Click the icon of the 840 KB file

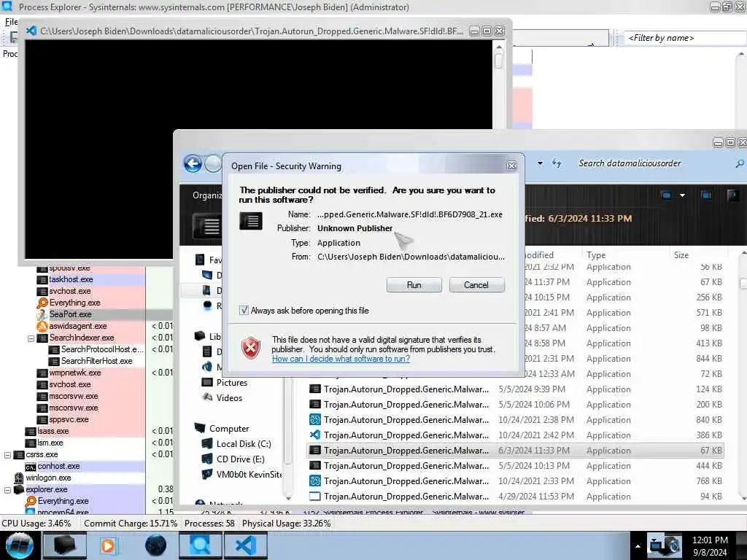tap(315, 419)
